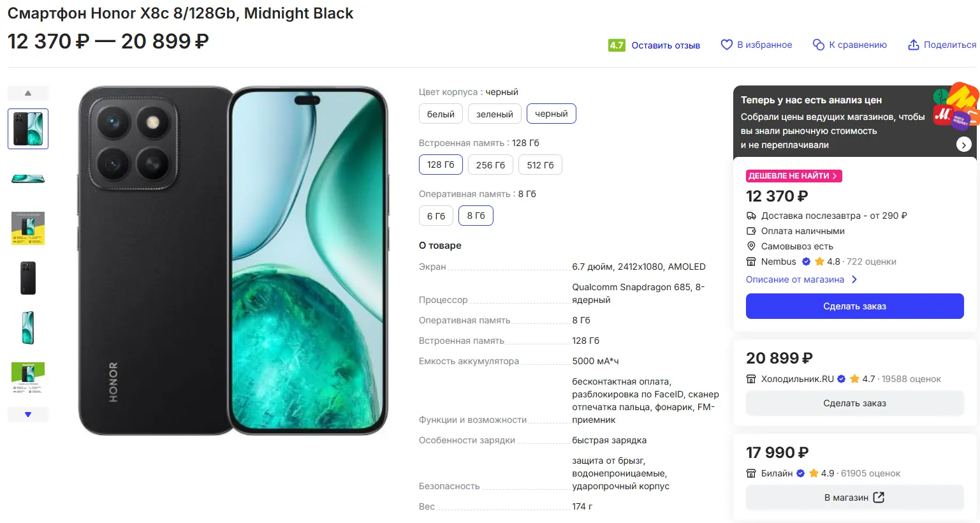The height and width of the screenshot is (523, 980).
Task: Select the side-view phone thumbnail
Action: pyautogui.click(x=28, y=179)
